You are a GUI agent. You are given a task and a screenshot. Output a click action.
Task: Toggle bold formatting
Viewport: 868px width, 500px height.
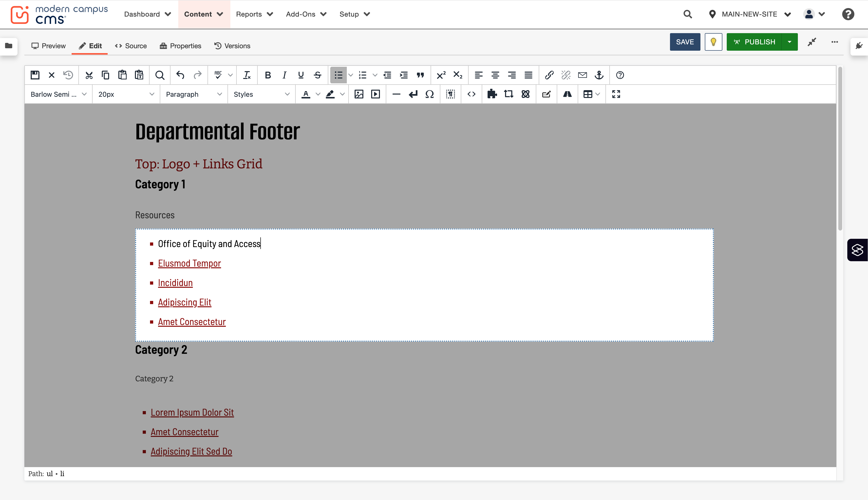(268, 75)
